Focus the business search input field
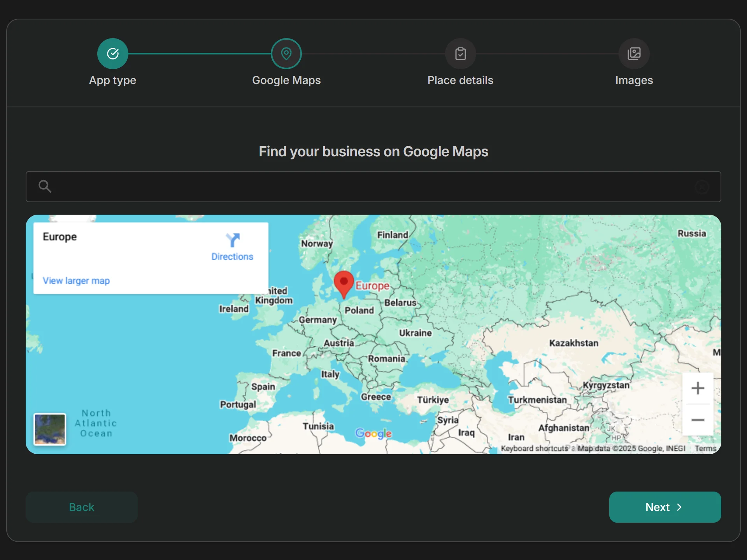This screenshot has width=747, height=560. pos(373,187)
